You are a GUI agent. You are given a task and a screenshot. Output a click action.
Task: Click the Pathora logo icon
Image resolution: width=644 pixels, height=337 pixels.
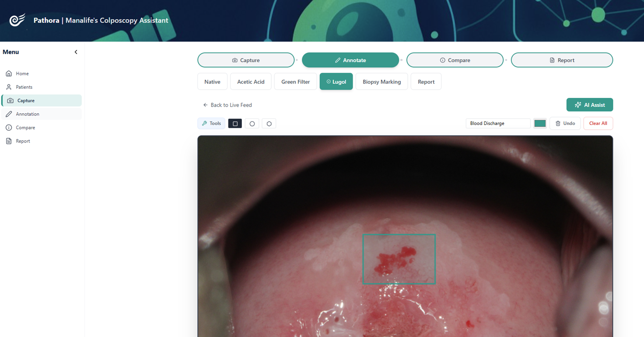tap(17, 20)
